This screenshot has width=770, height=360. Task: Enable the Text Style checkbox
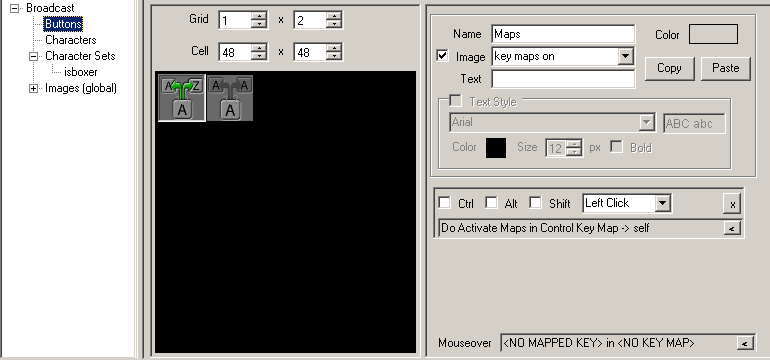point(456,101)
